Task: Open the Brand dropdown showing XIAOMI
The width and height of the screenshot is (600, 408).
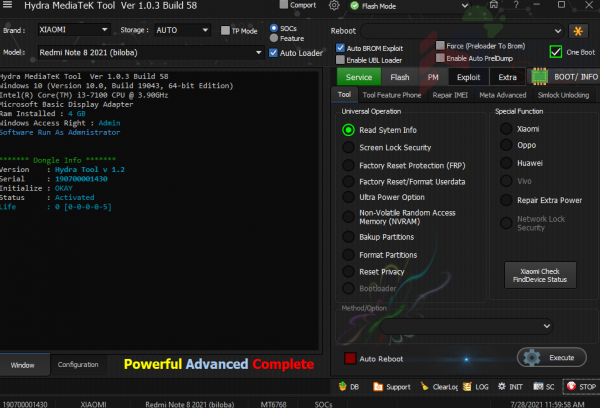Action: [74, 29]
